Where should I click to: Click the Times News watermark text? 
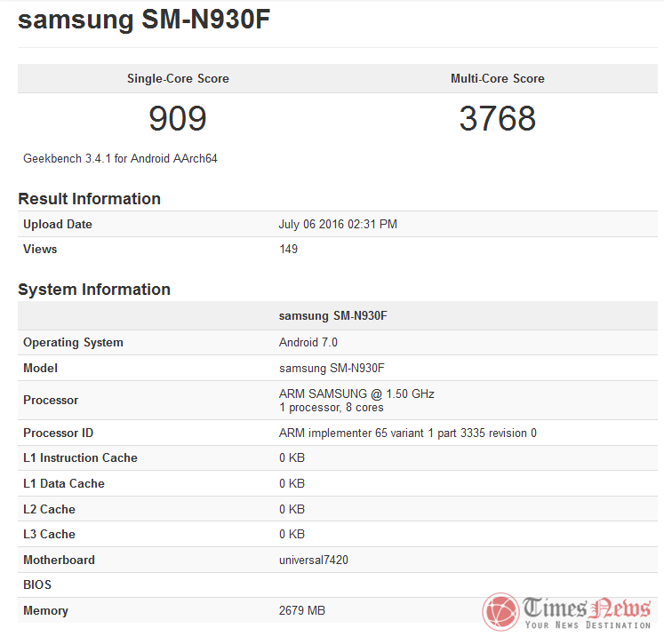click(587, 608)
